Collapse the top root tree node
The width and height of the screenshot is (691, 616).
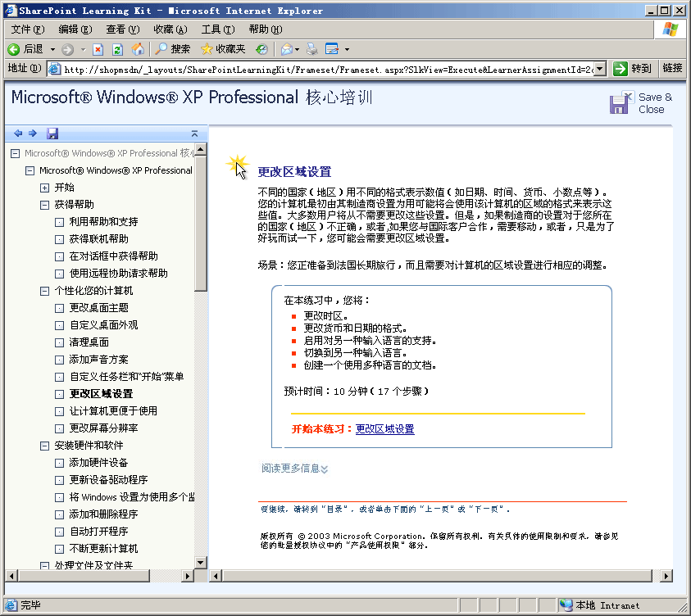(16, 154)
